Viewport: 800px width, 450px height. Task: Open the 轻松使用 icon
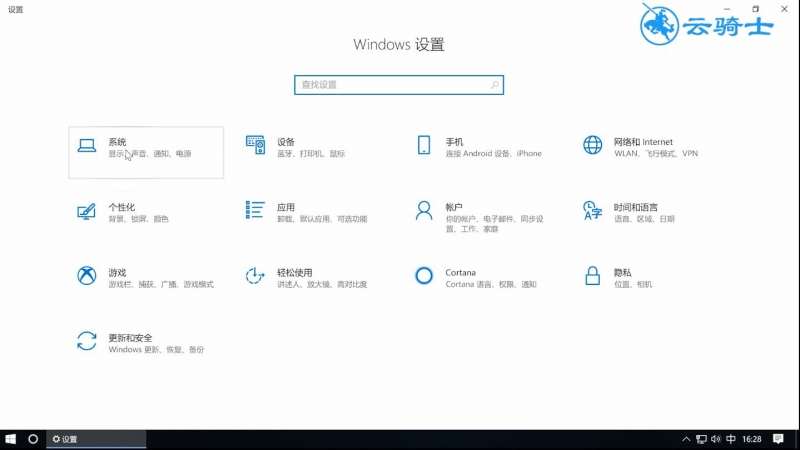point(255,276)
